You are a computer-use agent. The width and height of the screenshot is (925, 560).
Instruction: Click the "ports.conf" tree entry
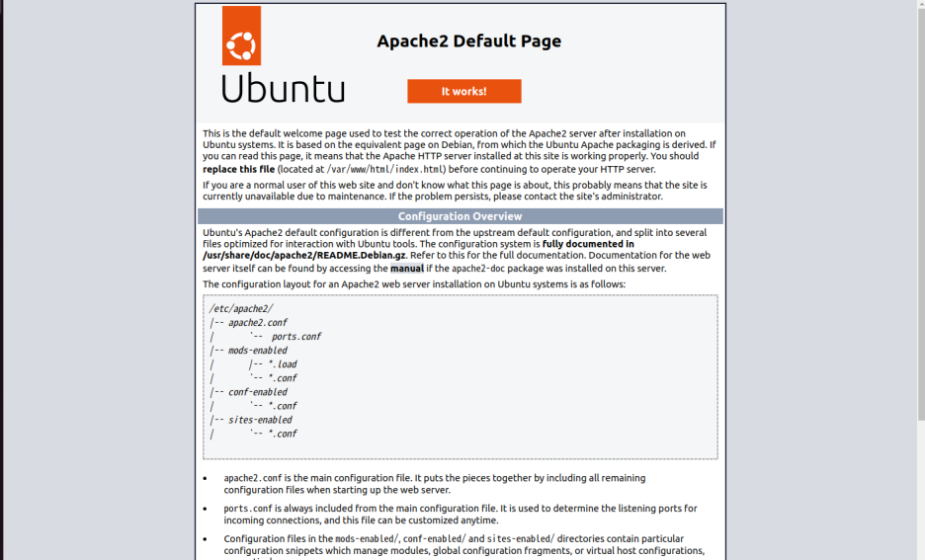(x=296, y=337)
